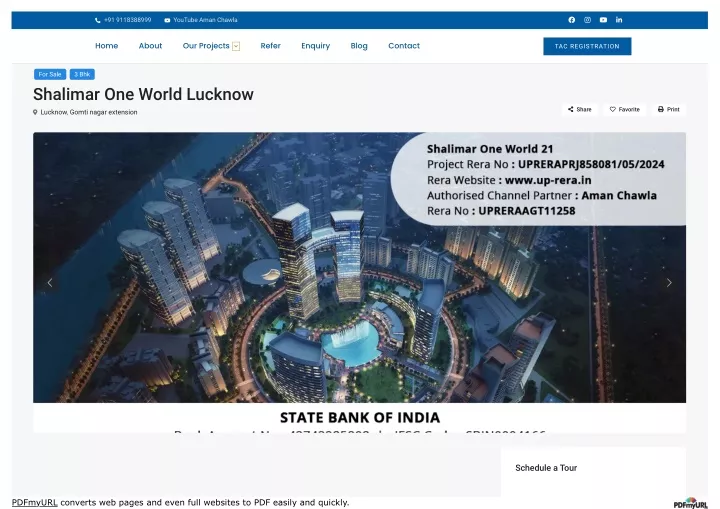Image resolution: width=720 pixels, height=509 pixels.
Task: Open YouTube Aman Chawla link
Action: 201,20
